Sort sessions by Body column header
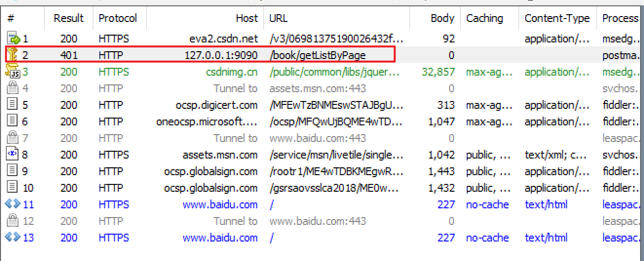644x261 pixels. pyautogui.click(x=442, y=19)
